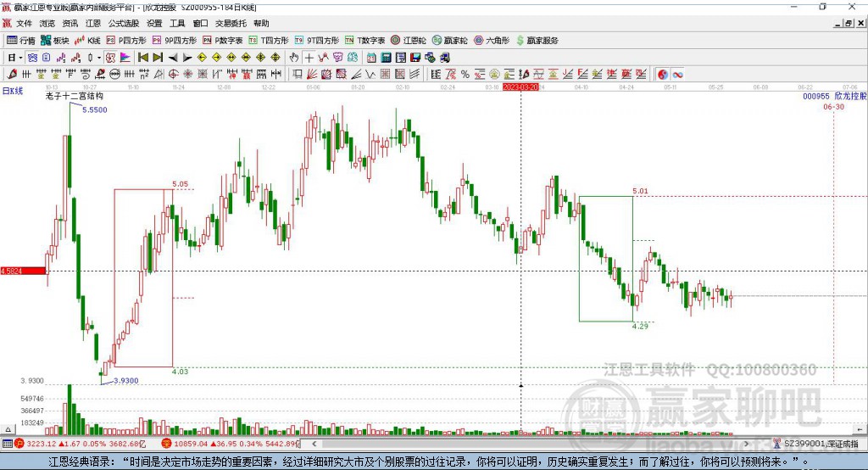Open the 帮助 menu
The image size is (868, 470).
tap(261, 23)
